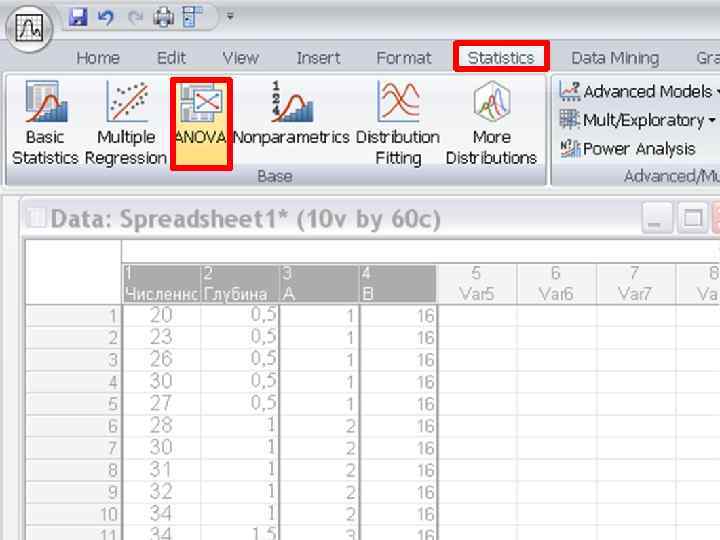This screenshot has width=720, height=540.
Task: Print with the printer icon
Action: [x=163, y=18]
